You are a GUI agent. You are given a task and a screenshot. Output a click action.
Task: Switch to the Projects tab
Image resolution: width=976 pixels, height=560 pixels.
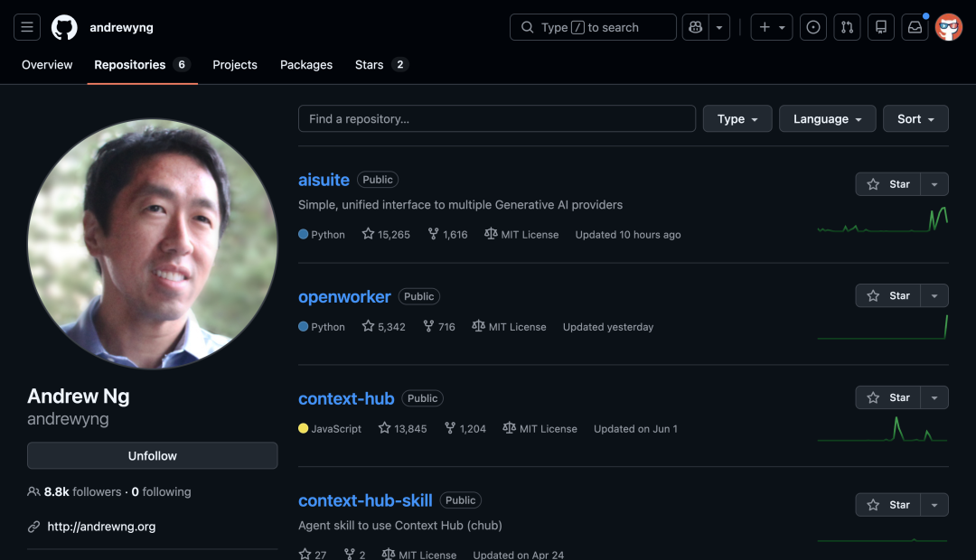pyautogui.click(x=235, y=65)
